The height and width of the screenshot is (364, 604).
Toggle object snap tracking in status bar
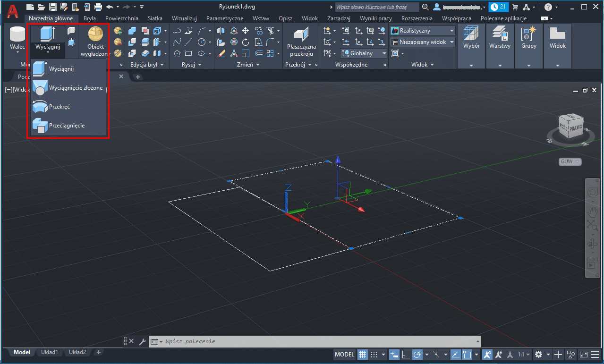tap(456, 354)
